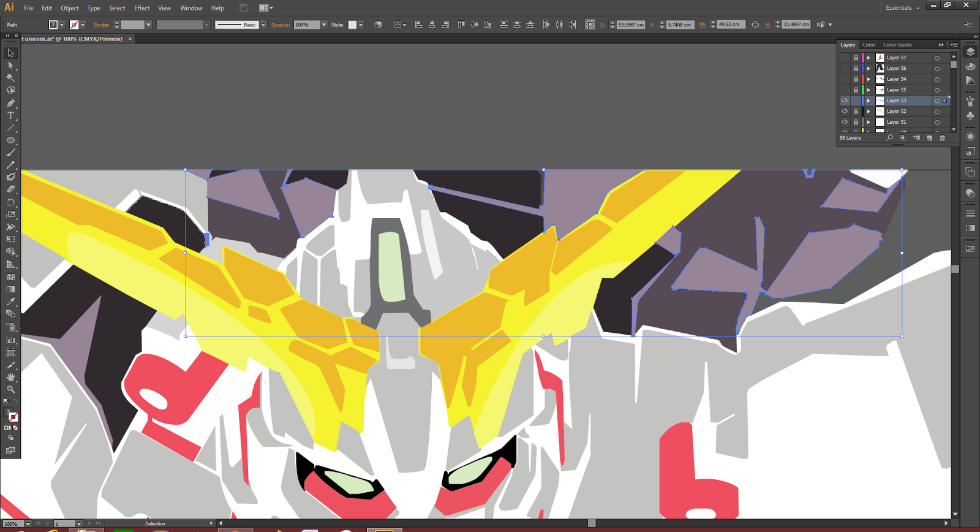Viewport: 980px width, 532px height.
Task: Toggle Layer 53 target circle
Action: tap(937, 101)
